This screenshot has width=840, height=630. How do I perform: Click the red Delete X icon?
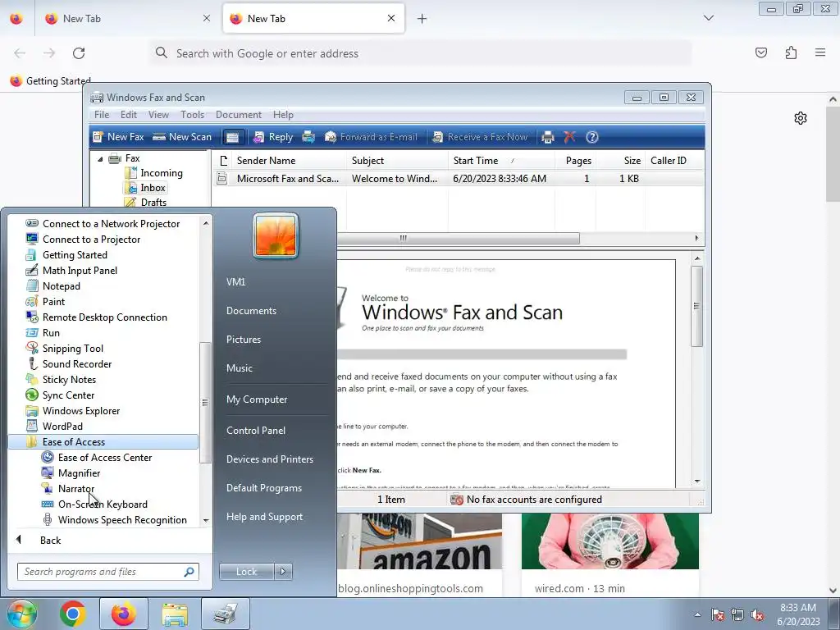(x=569, y=137)
